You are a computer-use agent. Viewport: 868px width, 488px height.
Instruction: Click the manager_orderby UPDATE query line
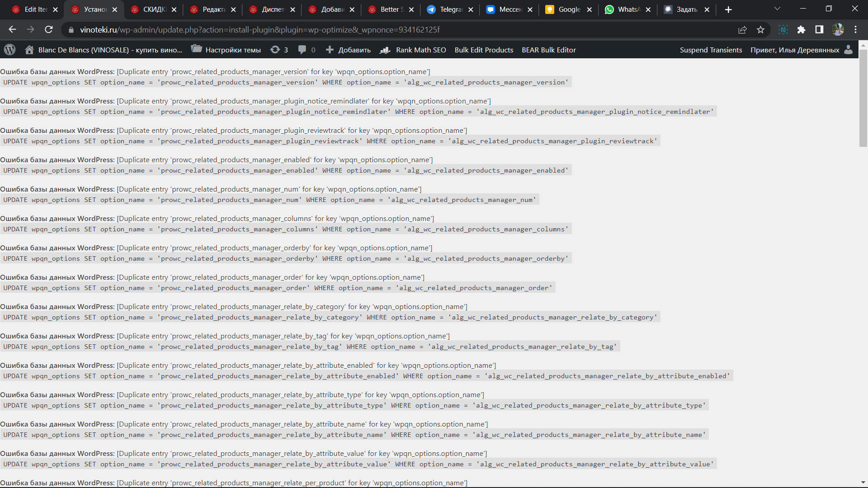(x=286, y=258)
